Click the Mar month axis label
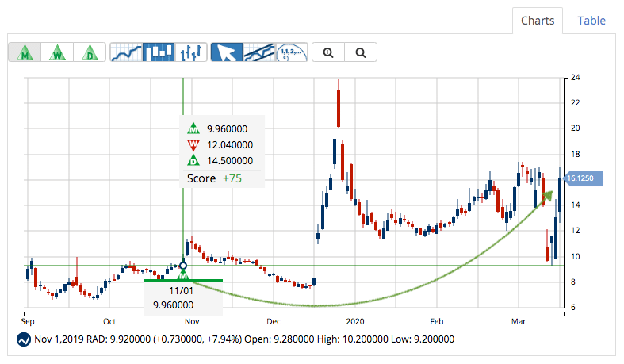The image size is (624, 364). [519, 321]
